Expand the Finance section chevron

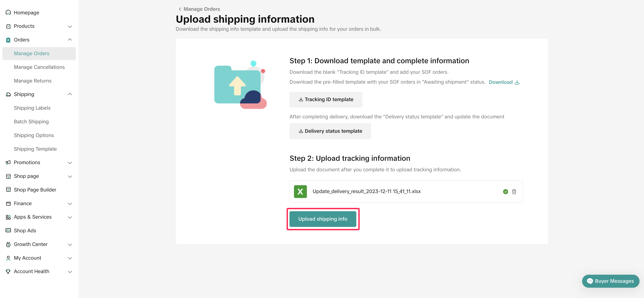pos(70,204)
